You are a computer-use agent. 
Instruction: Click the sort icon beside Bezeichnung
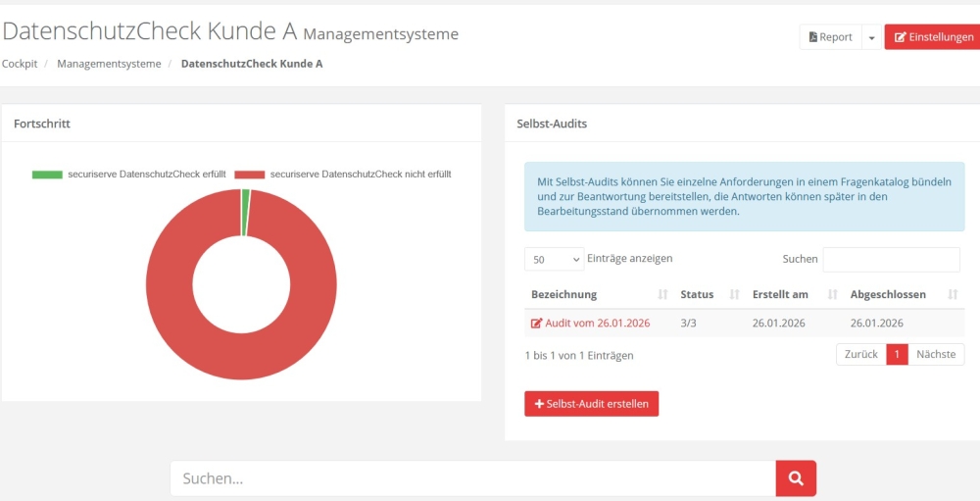click(663, 294)
